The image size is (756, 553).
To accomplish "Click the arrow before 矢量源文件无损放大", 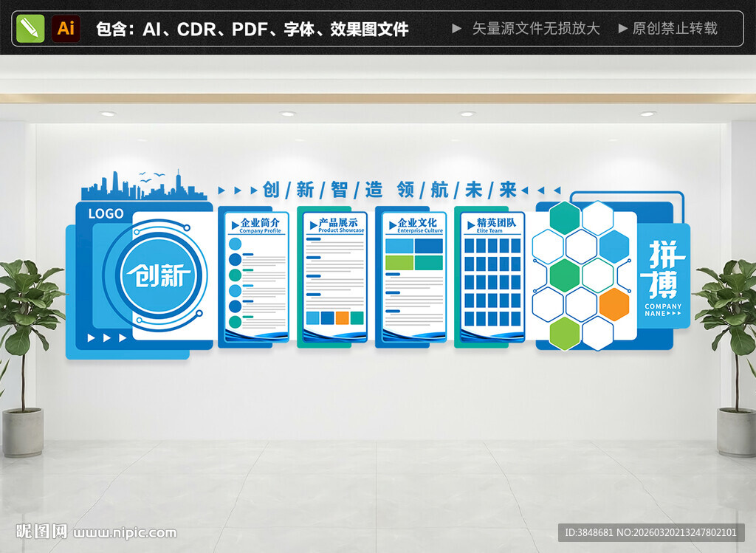I will pyautogui.click(x=456, y=29).
